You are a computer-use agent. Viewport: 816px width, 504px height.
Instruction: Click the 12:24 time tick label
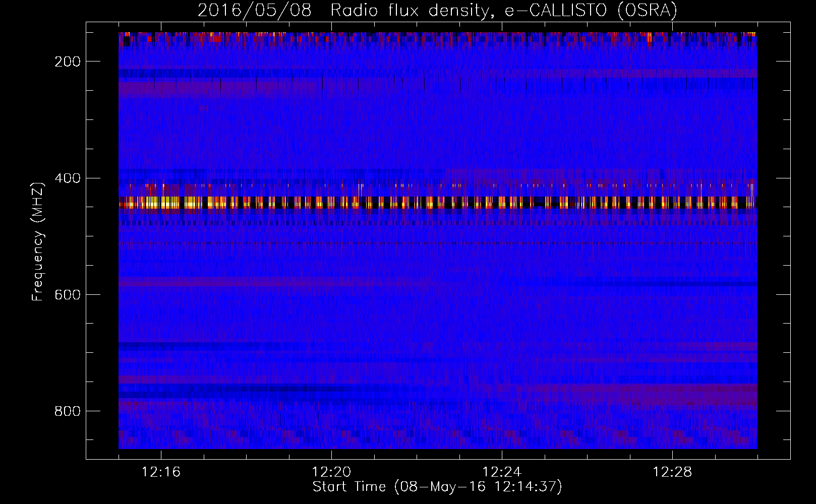[502, 472]
